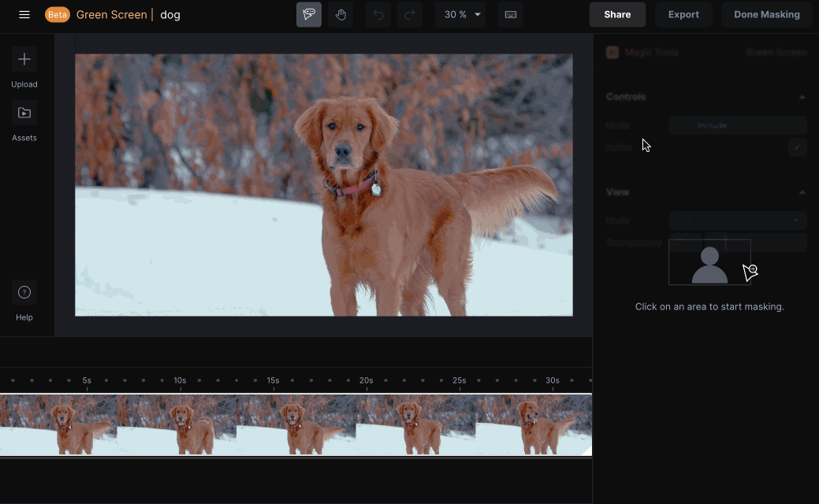
Task: Select the masking brush tool
Action: point(309,15)
